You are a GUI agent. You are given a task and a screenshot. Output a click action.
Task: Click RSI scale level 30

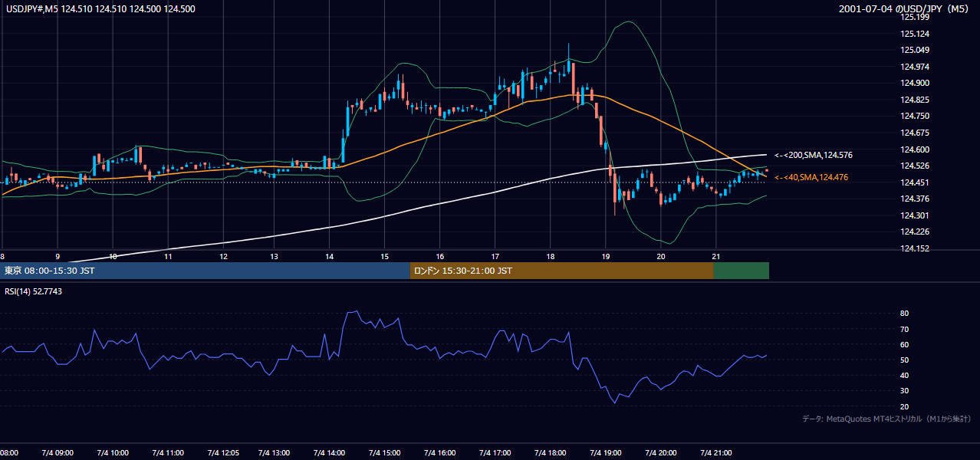coord(904,390)
